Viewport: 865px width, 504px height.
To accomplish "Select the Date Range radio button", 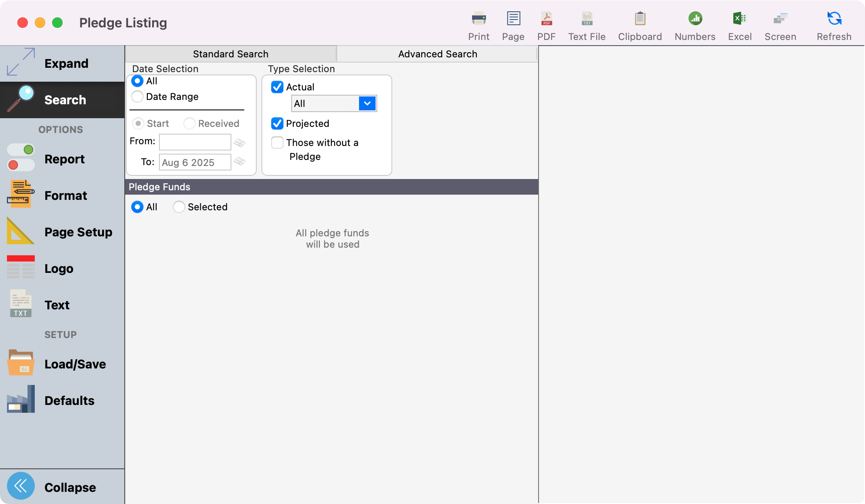I will (x=137, y=96).
